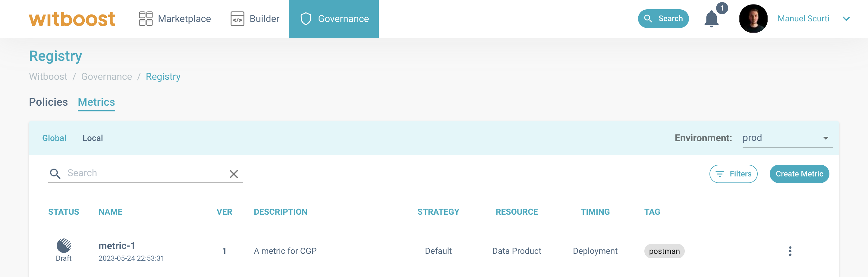This screenshot has width=868, height=277.
Task: Select the Global scope
Action: coord(54,138)
